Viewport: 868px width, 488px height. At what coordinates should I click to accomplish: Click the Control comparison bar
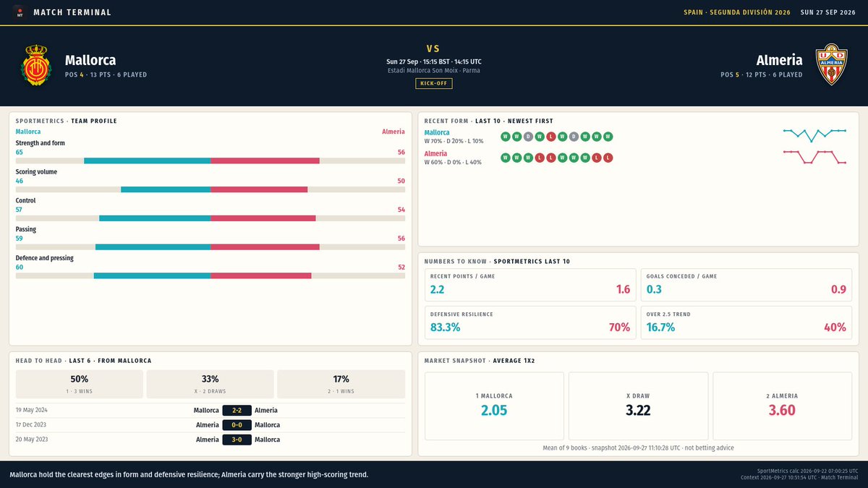coord(210,218)
